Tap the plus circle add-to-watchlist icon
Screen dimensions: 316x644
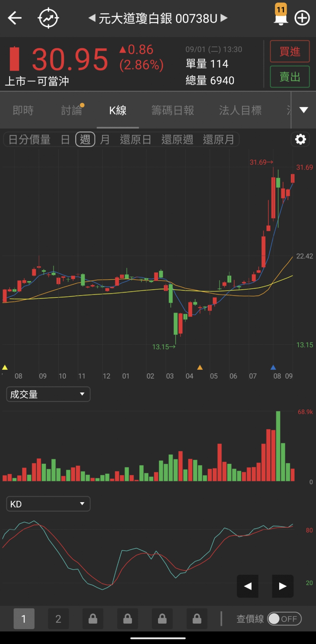[x=302, y=18]
